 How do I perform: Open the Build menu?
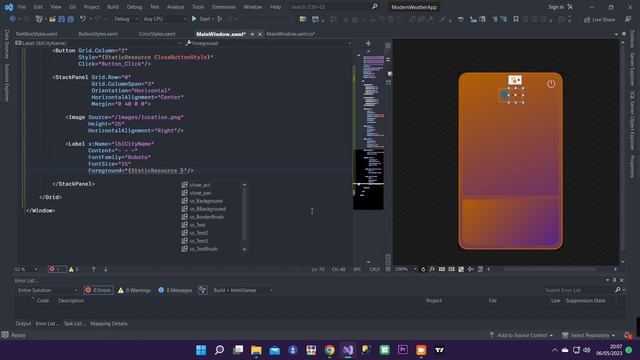point(113,7)
